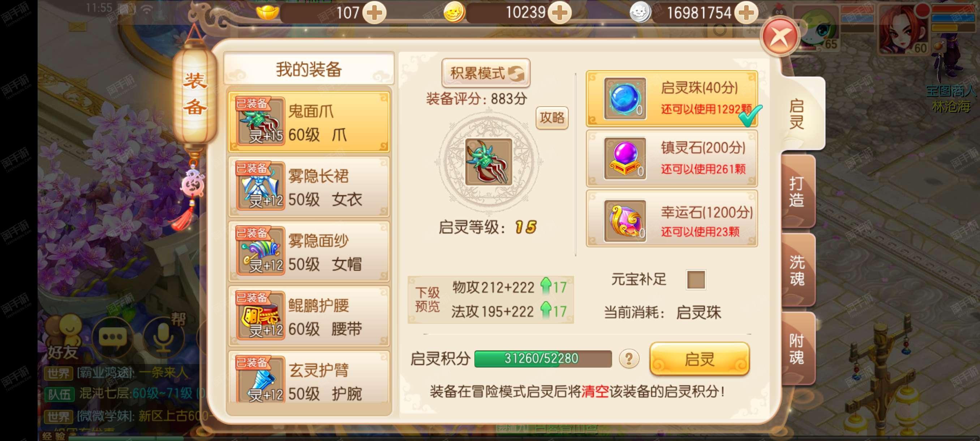This screenshot has height=441, width=980.
Task: Click plus icon beside 10239 gold coins
Action: tap(559, 13)
